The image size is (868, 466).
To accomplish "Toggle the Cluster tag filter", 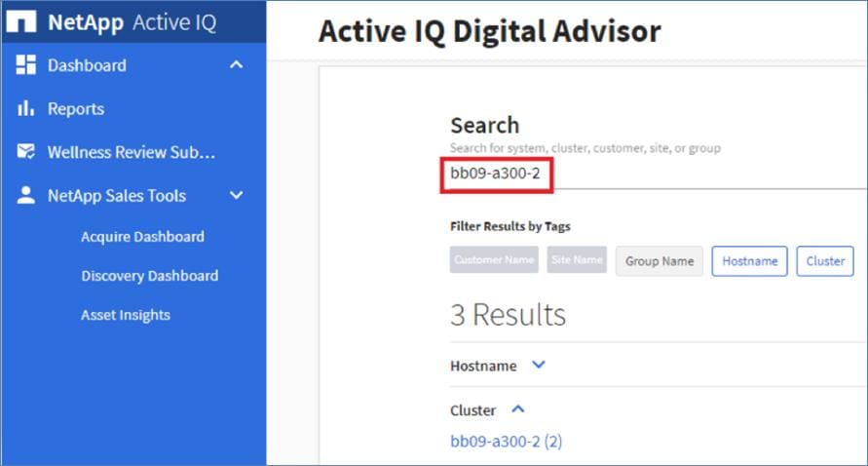I will point(825,261).
